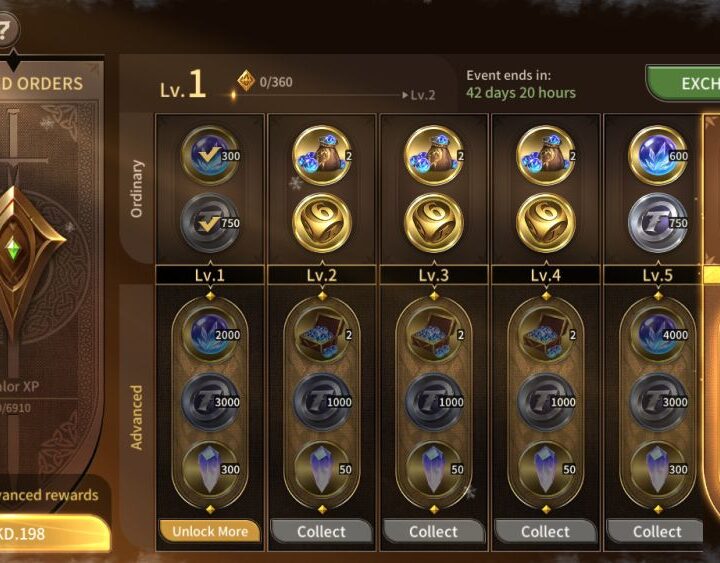Tap the Lv.1 advanced 2000 blue orb
This screenshot has width=720, height=563.
[210, 335]
